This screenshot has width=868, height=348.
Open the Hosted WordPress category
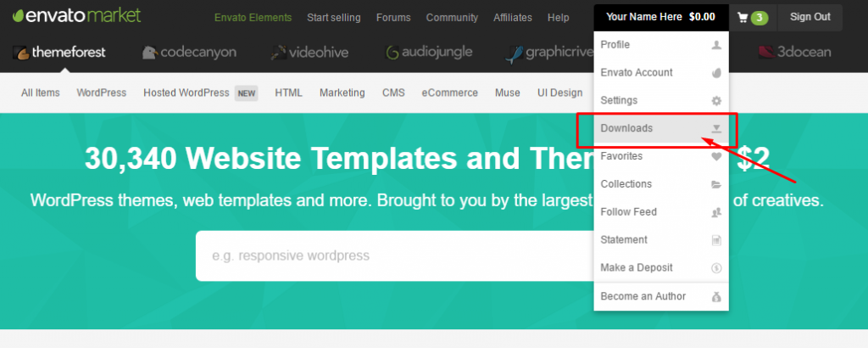186,93
